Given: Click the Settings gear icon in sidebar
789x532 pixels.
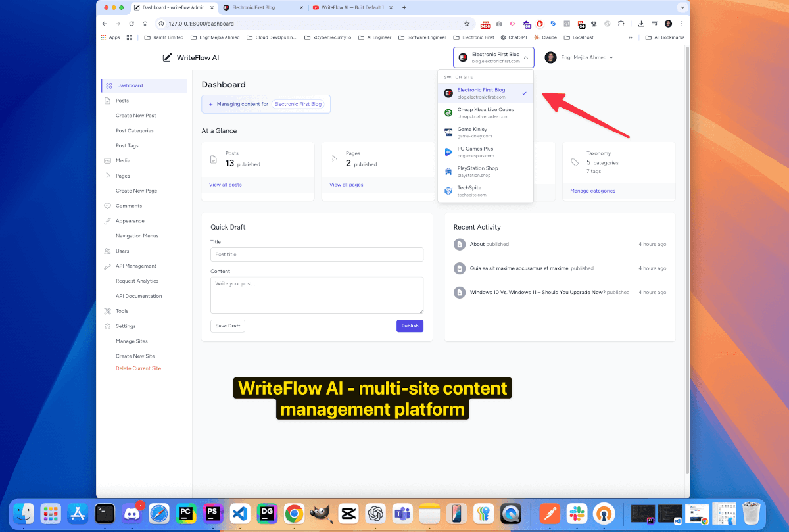Looking at the screenshot, I should pyautogui.click(x=108, y=326).
